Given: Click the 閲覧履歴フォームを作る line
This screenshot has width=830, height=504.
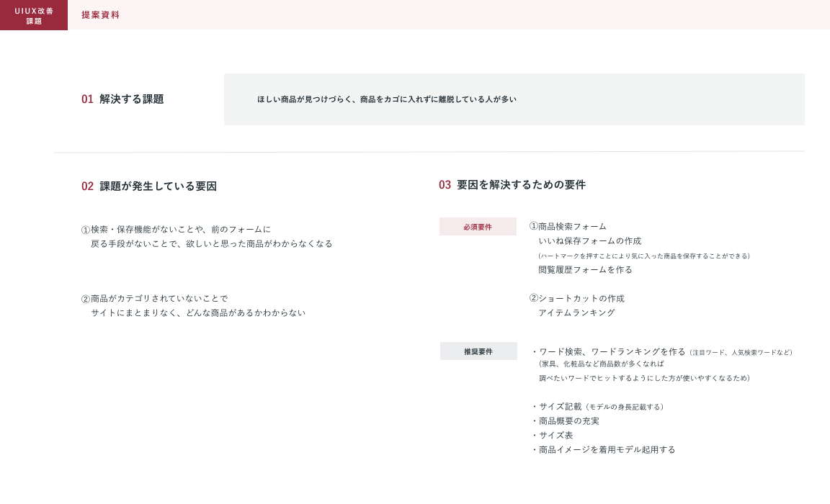Looking at the screenshot, I should click(585, 270).
